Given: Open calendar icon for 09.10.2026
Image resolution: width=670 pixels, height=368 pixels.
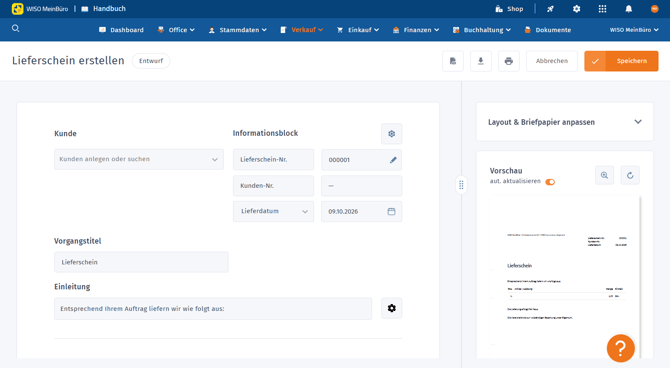Looking at the screenshot, I should (391, 212).
